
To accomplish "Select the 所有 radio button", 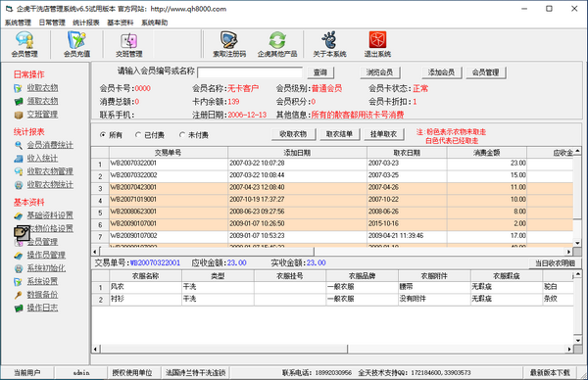I will [x=103, y=134].
